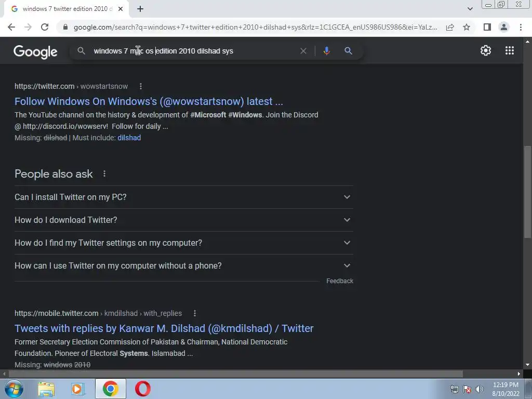Open People also ask options menu
This screenshot has width=532, height=399.
(104, 174)
